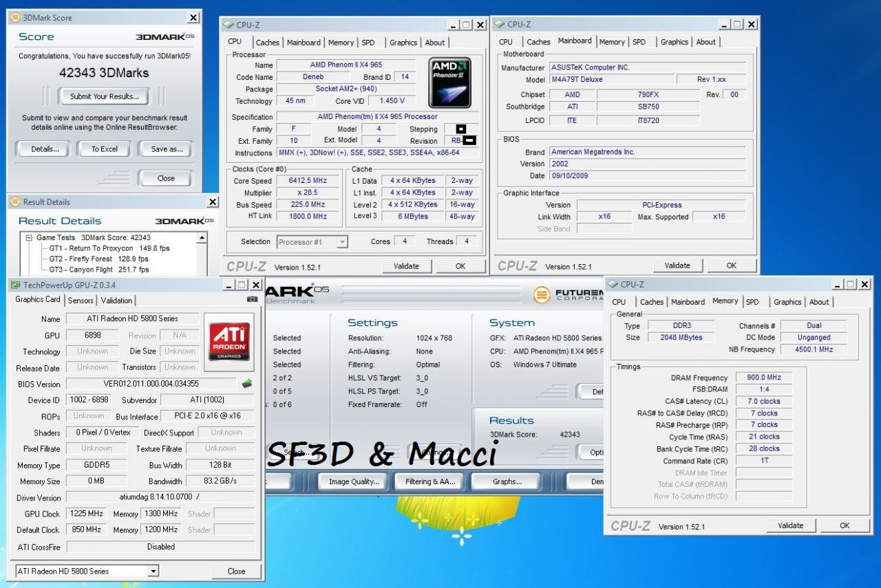The height and width of the screenshot is (588, 881).
Task: Click Validate in the CPU-Z processor window
Action: pos(406,266)
